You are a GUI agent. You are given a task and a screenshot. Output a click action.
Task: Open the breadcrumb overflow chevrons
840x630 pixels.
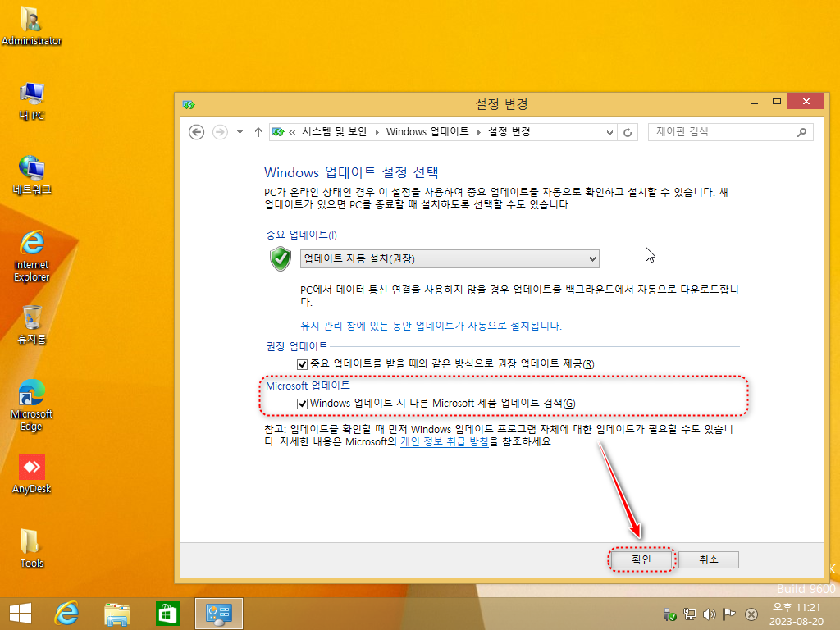pos(292,132)
